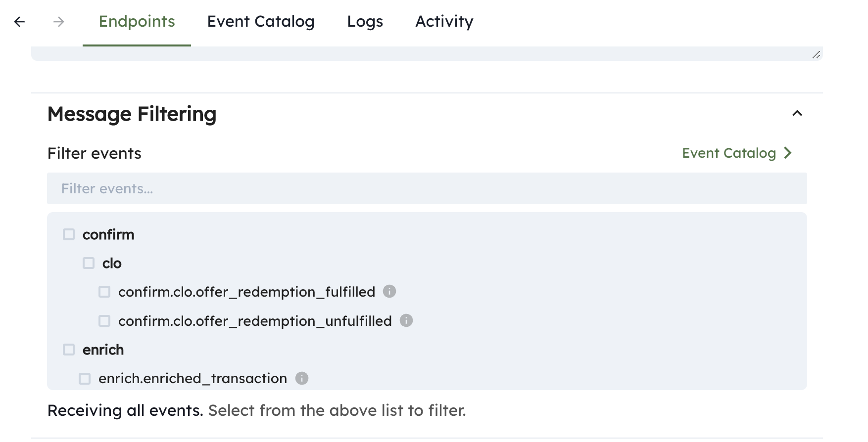Viewport: 868px width, 442px height.
Task: Collapse the Message Filtering section
Action: pyautogui.click(x=797, y=114)
